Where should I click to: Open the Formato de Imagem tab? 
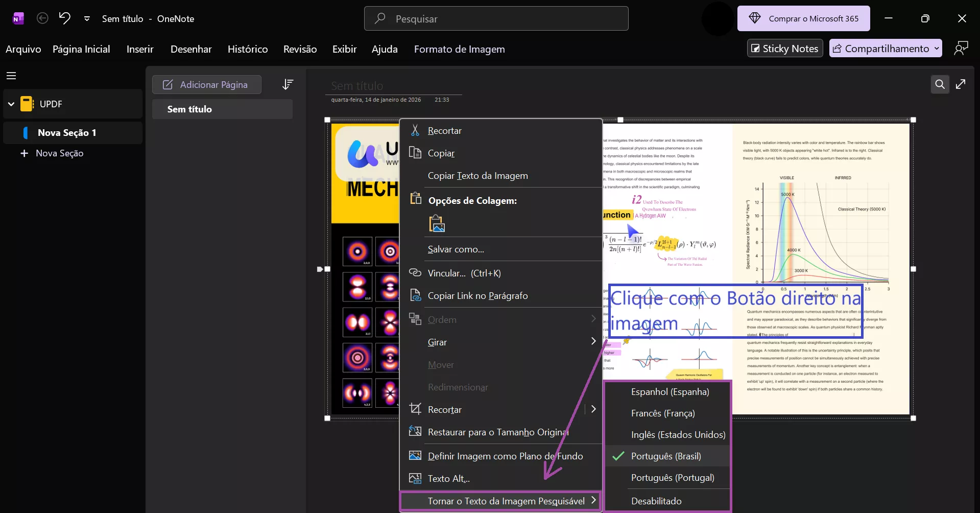click(x=459, y=50)
